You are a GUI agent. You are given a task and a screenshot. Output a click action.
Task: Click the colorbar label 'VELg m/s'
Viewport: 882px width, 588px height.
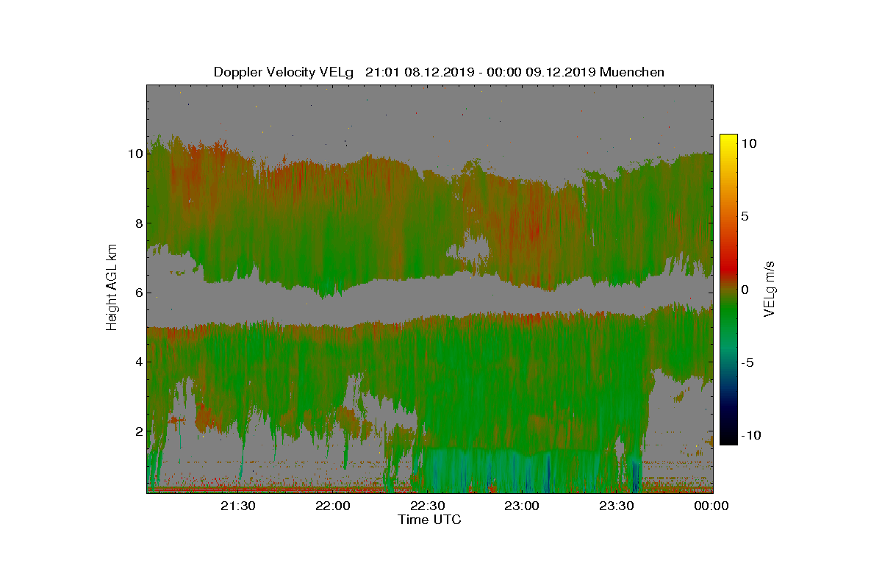point(770,288)
